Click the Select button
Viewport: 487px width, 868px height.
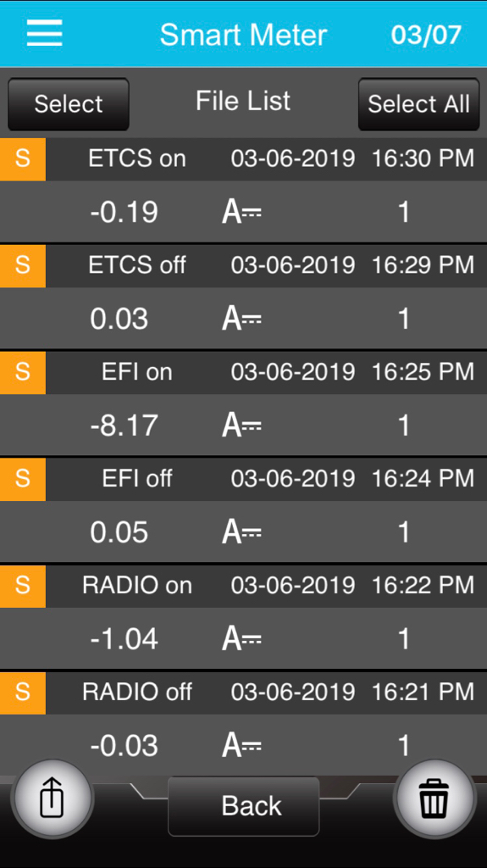(x=69, y=104)
